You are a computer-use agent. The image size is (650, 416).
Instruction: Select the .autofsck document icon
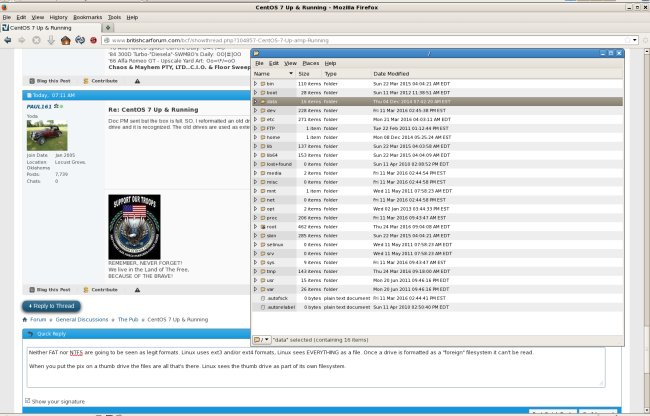[263, 298]
